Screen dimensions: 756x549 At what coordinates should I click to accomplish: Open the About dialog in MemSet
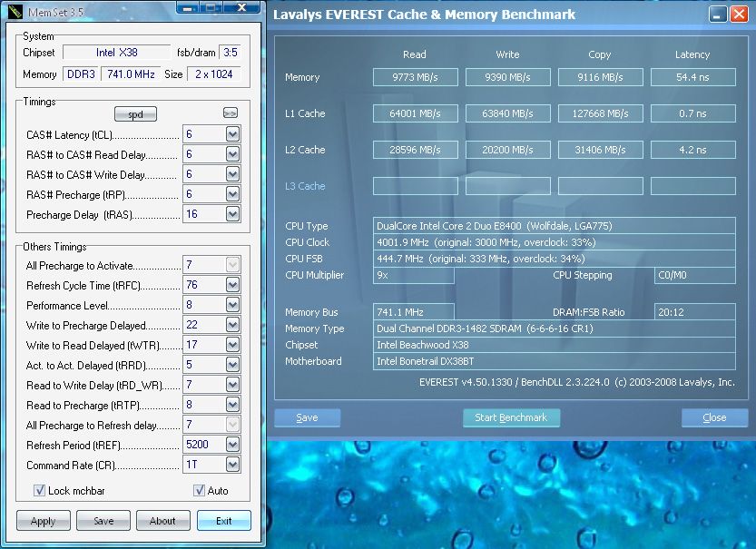(x=163, y=521)
